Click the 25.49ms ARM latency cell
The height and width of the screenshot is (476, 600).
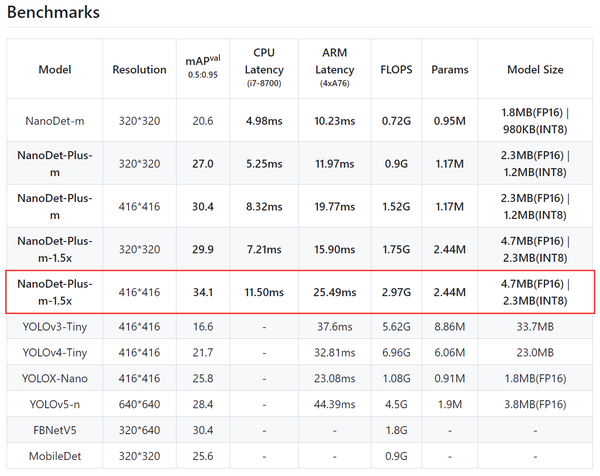tap(335, 292)
